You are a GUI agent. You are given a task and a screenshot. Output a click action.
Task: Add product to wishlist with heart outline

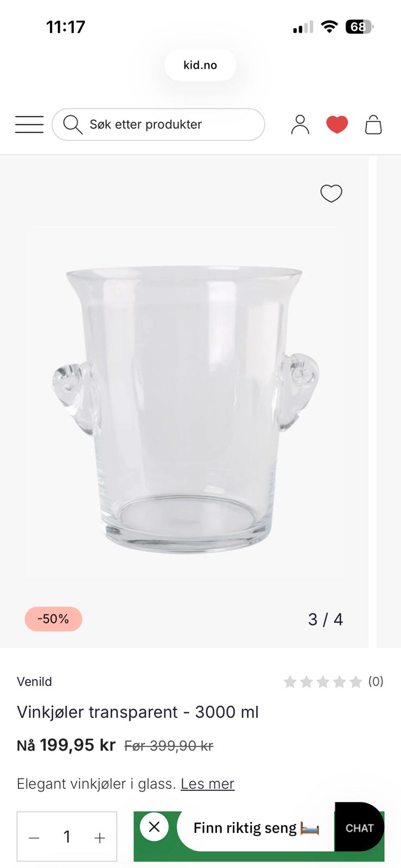coord(331,193)
